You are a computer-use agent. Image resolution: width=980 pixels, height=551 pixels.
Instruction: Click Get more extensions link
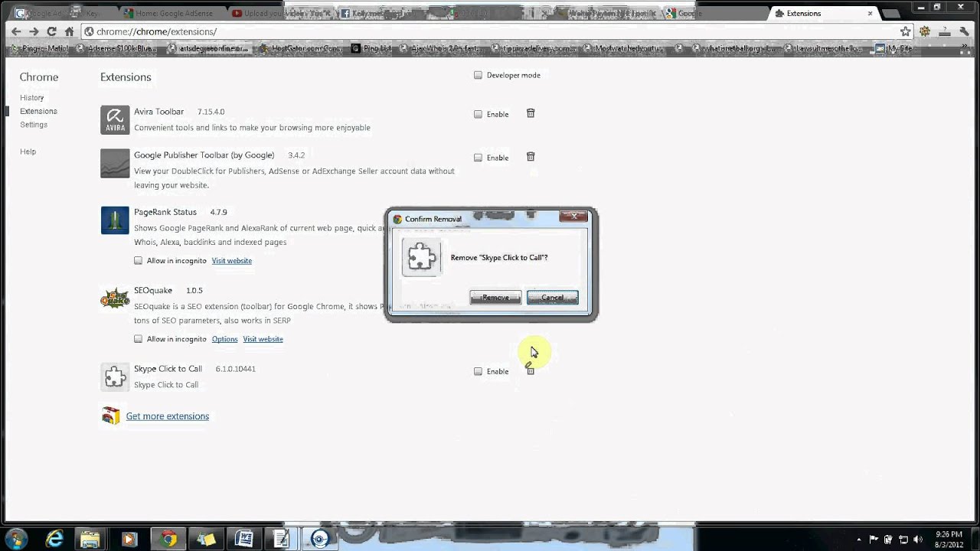click(168, 416)
